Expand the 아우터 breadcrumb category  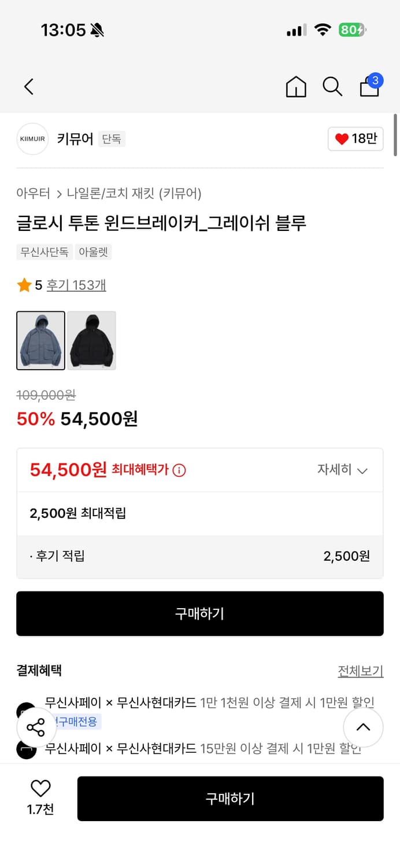point(32,192)
